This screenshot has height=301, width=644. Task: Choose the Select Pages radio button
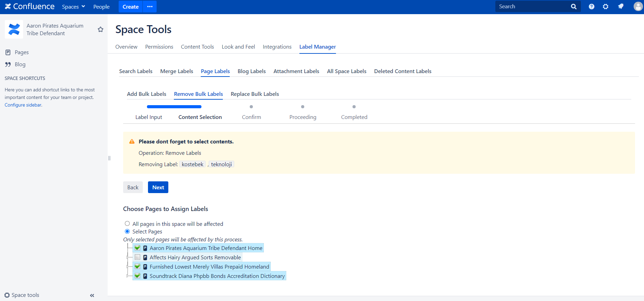click(127, 231)
